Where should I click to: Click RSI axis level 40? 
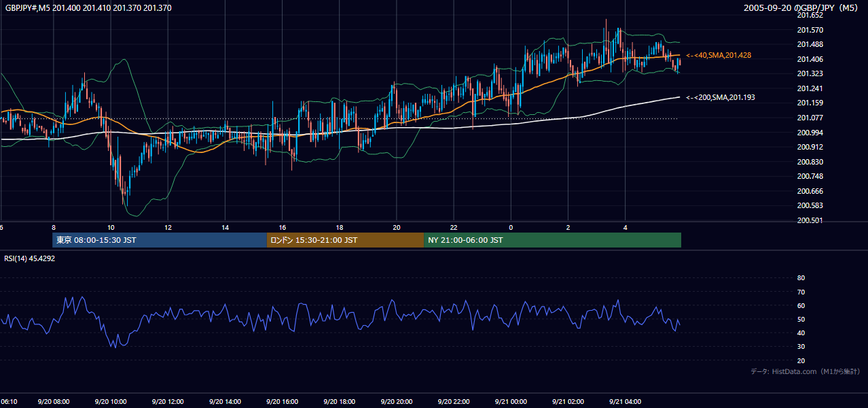801,333
